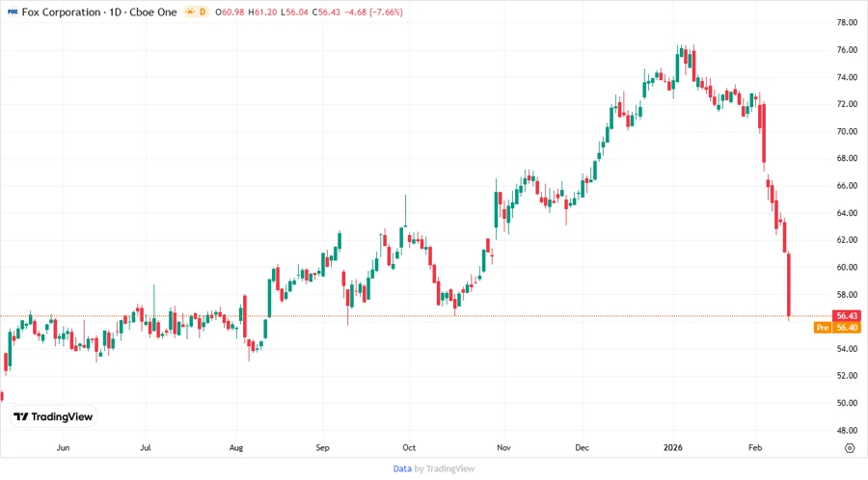Click the 58.00 price axis label
This screenshot has width=868, height=480.
coord(847,294)
